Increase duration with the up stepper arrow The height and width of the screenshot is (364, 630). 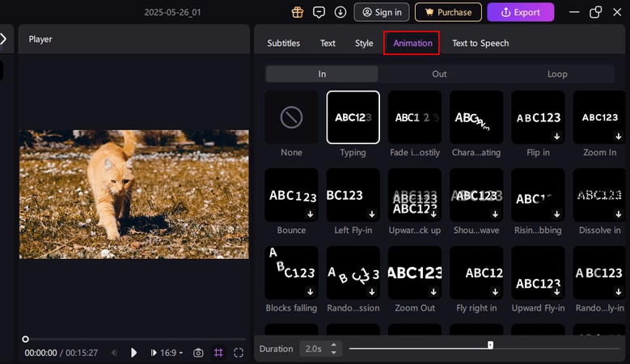[333, 345]
